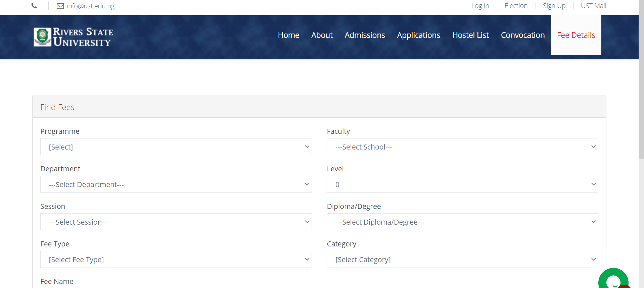Open the Diploma/Degree dropdown

(x=462, y=222)
